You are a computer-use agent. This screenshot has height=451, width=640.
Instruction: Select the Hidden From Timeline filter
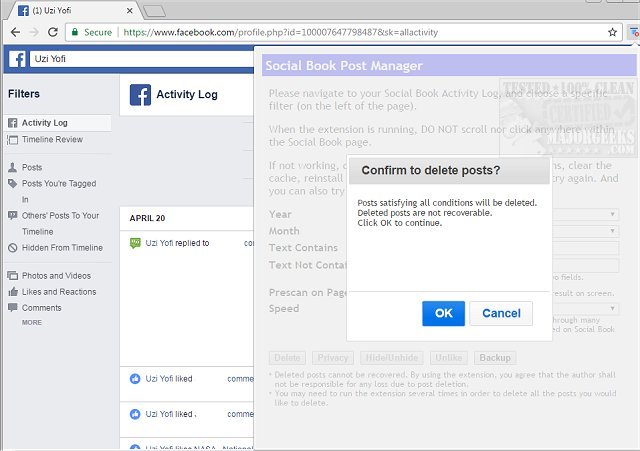pyautogui.click(x=62, y=248)
